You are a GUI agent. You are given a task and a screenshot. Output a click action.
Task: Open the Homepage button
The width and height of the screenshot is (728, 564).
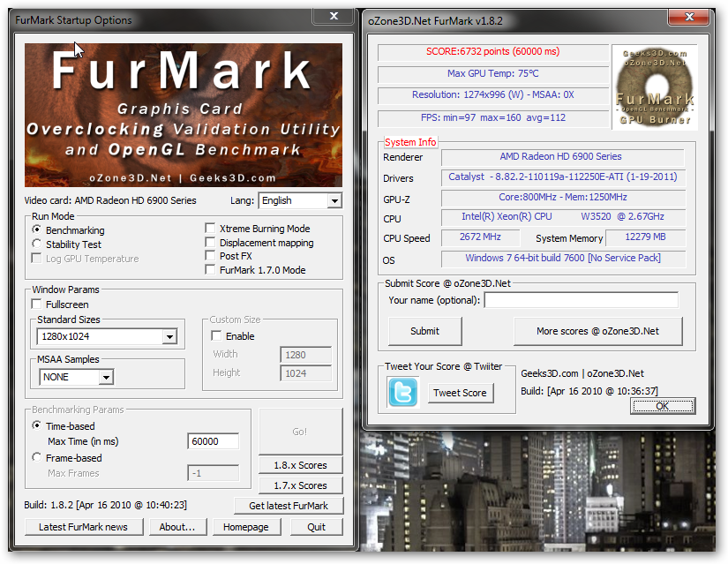point(246,527)
